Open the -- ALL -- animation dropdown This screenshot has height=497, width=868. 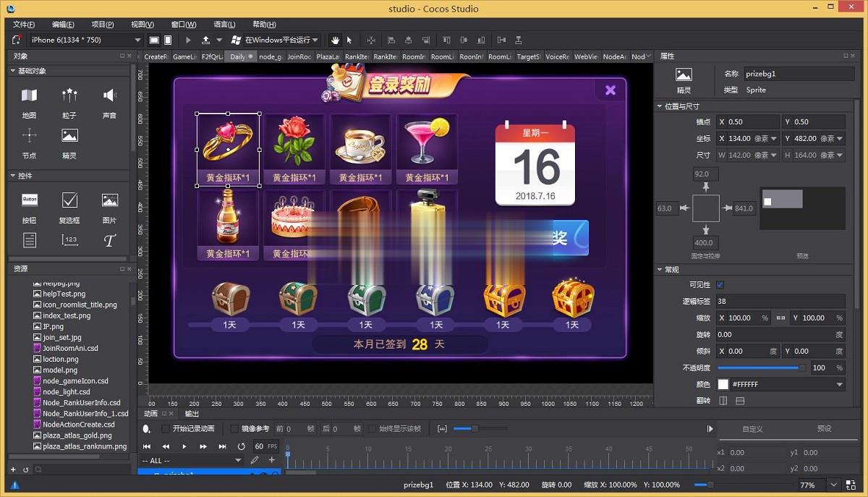[192, 460]
